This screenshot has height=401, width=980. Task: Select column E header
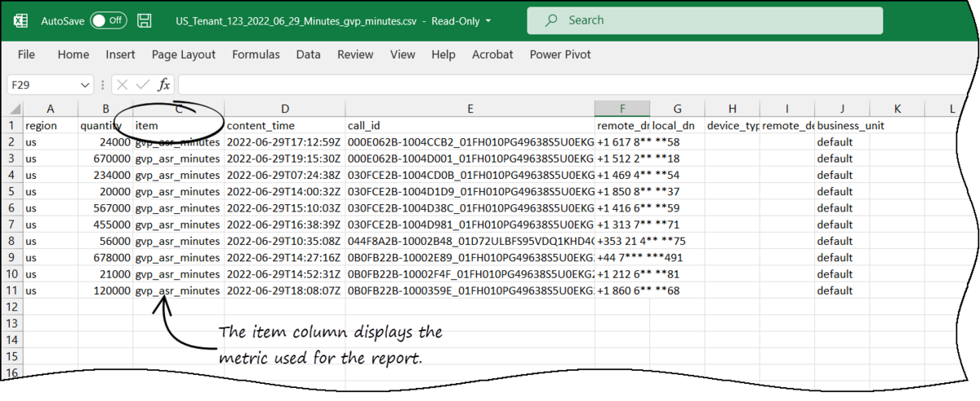click(470, 109)
